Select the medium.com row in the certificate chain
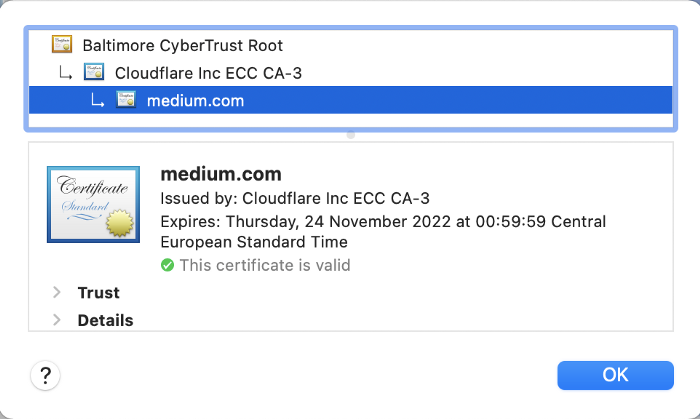This screenshot has height=419, width=700. pyautogui.click(x=195, y=100)
